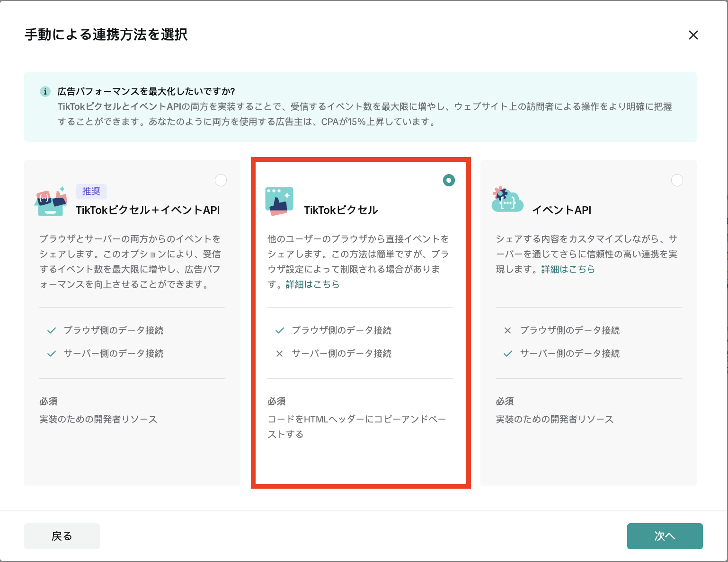Click the TikTokピクセル+イベントAPI card icon
Screen dimensions: 728x562
(x=51, y=201)
